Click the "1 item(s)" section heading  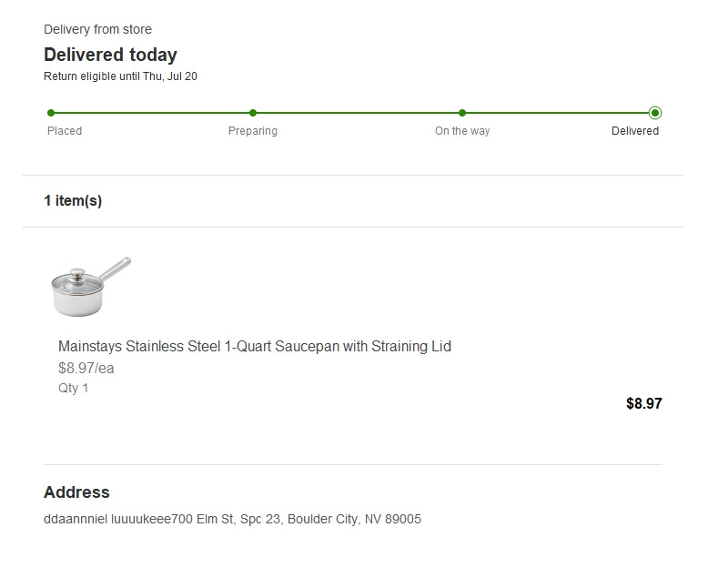tap(73, 201)
